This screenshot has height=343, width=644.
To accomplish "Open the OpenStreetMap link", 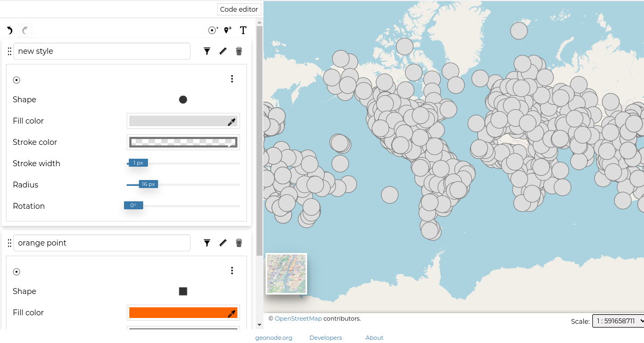I will pos(298,318).
